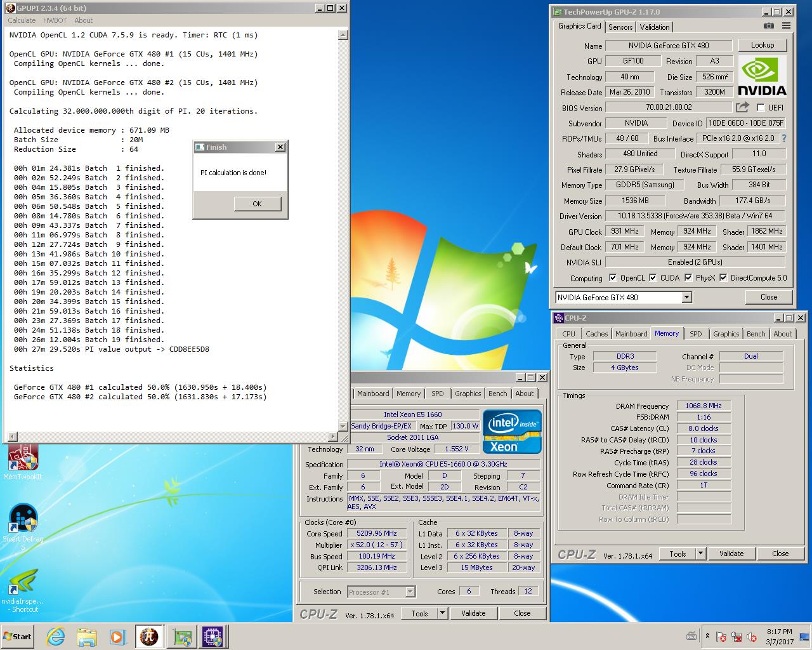The width and height of the screenshot is (812, 650).
Task: Click the Start button
Action: click(18, 637)
